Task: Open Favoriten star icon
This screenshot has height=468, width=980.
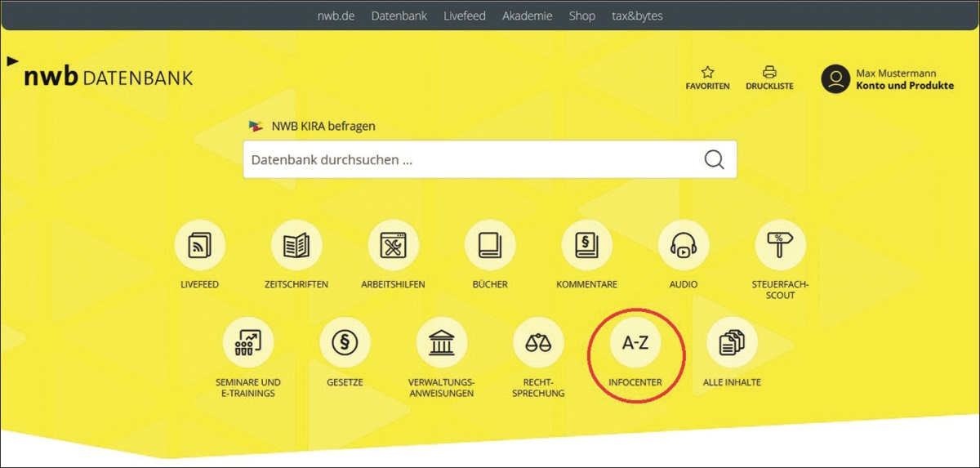Action: tap(707, 78)
